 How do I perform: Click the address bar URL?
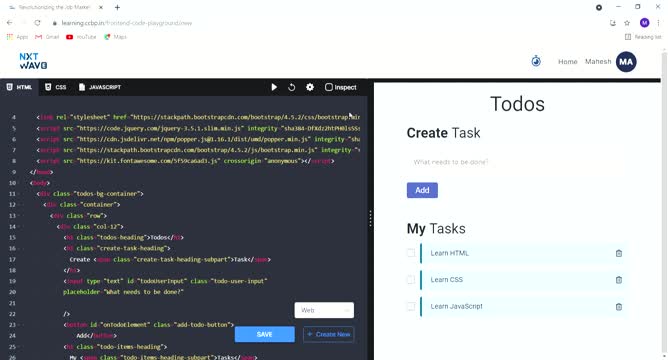click(127, 23)
